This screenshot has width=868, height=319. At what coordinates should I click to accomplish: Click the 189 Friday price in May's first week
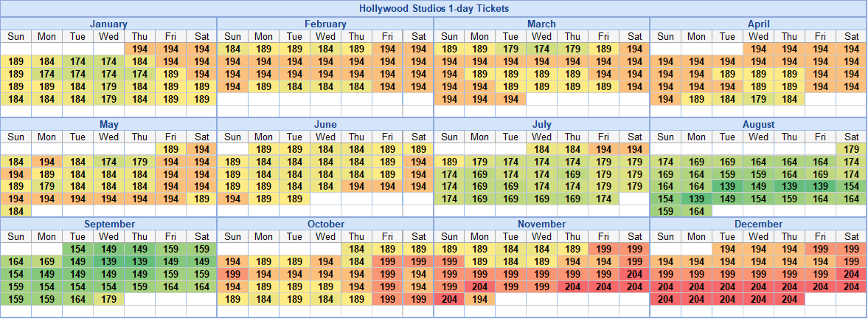click(x=171, y=149)
